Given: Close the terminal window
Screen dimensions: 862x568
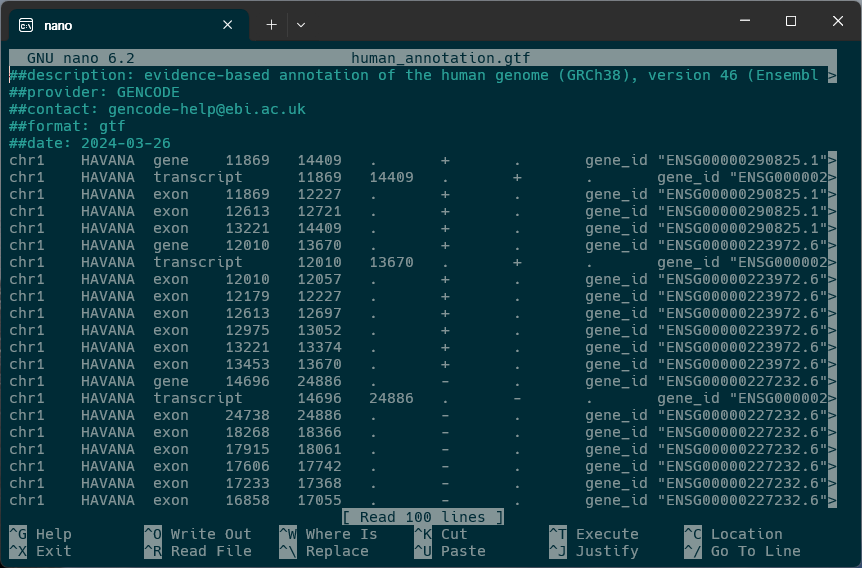Looking at the screenshot, I should tap(837, 21).
